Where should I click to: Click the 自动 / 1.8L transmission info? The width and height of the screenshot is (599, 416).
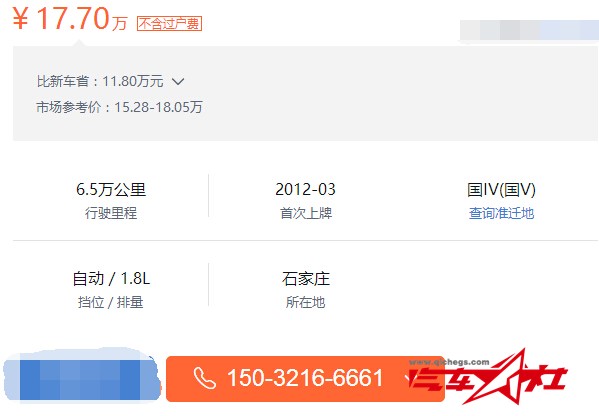(111, 278)
